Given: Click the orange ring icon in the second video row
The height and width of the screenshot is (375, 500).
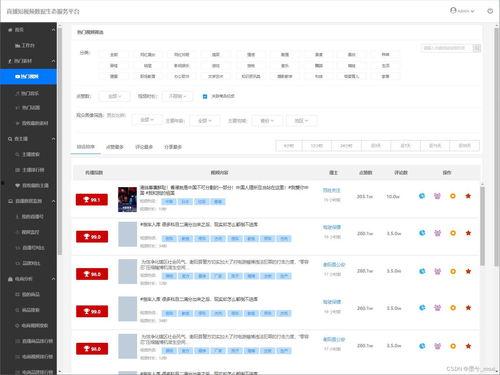Looking at the screenshot, I should [x=453, y=233].
